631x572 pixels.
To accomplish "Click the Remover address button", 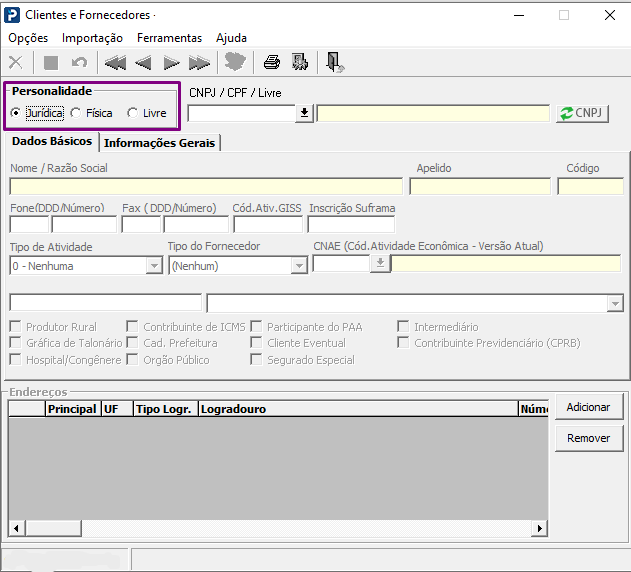I will 589,438.
